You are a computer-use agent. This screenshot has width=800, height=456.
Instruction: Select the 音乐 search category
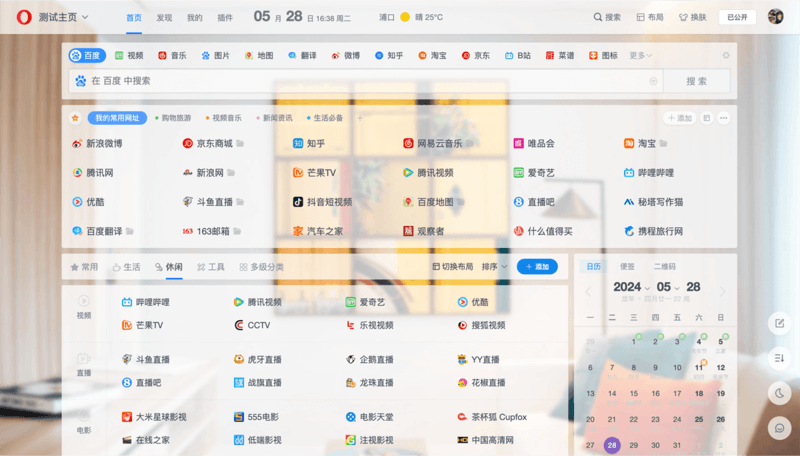click(x=172, y=56)
